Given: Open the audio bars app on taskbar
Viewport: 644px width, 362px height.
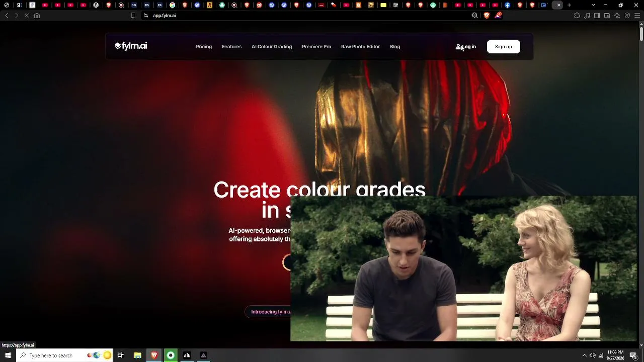Looking at the screenshot, I should tap(187, 355).
